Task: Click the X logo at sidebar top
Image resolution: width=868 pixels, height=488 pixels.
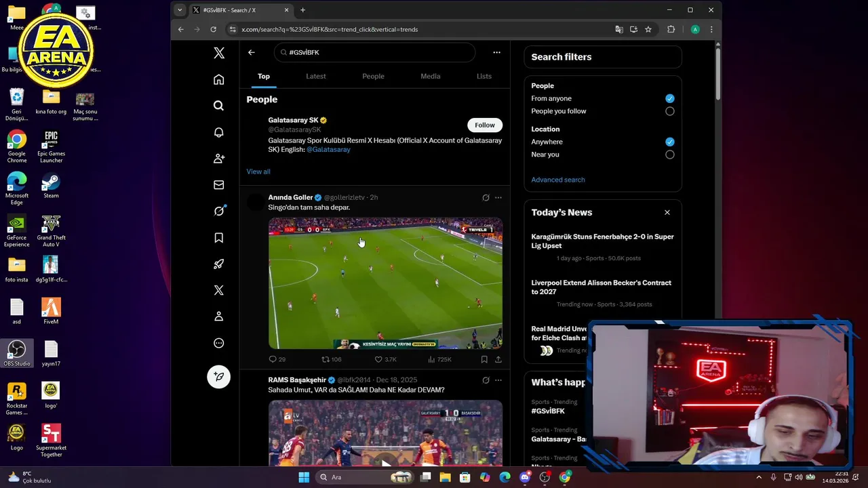Action: [x=218, y=53]
